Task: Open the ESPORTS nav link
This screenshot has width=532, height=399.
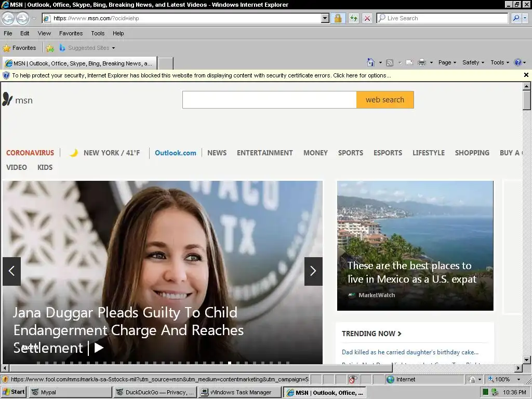Action: 388,153
